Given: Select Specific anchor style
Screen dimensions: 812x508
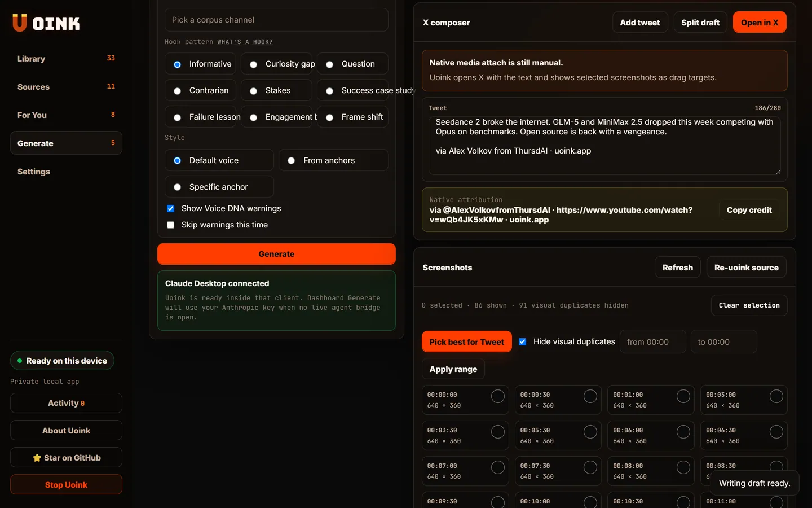Looking at the screenshot, I should [x=219, y=187].
